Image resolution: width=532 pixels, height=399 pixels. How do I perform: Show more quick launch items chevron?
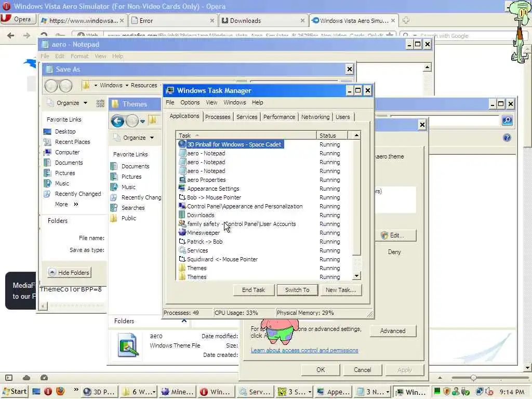(x=76, y=390)
